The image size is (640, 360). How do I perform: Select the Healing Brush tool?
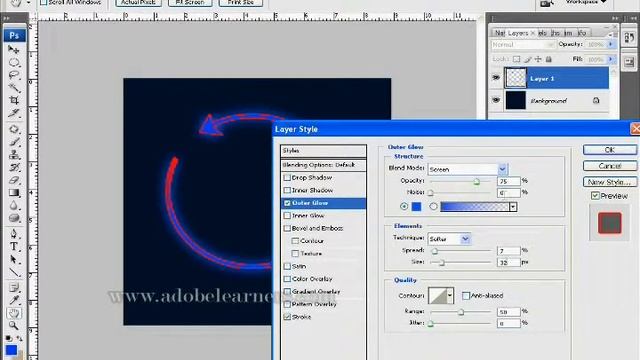[13, 129]
